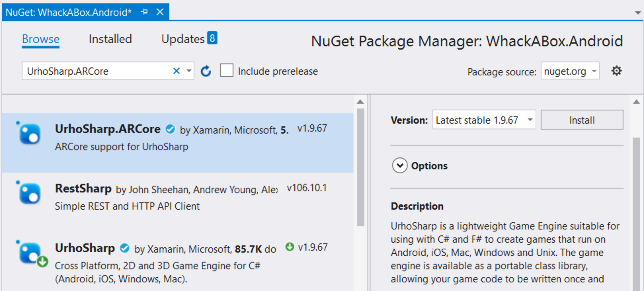
Task: Click the details pane scrollbar thumb
Action: [636, 214]
